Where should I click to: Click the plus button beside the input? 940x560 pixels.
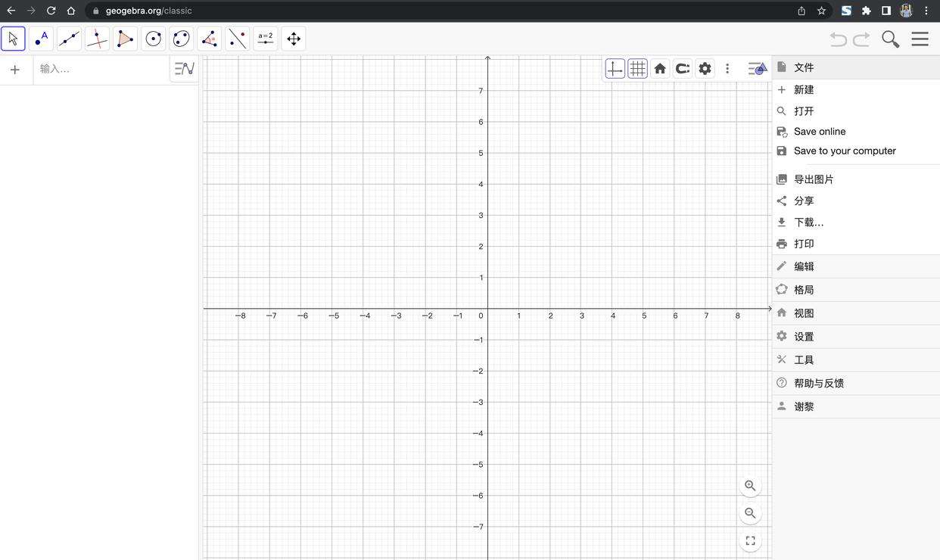pyautogui.click(x=14, y=70)
